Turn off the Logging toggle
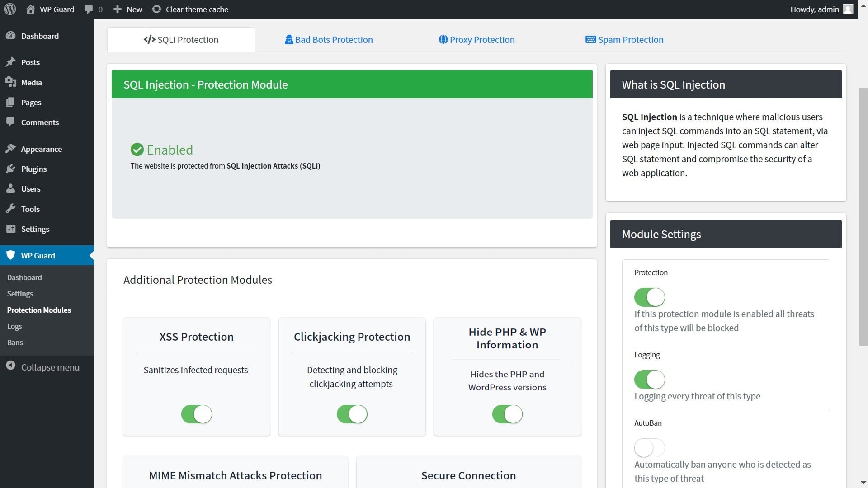 (649, 380)
